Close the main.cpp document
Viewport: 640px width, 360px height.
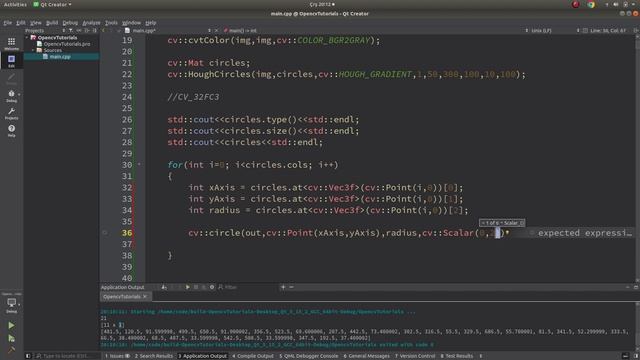tap(216, 31)
